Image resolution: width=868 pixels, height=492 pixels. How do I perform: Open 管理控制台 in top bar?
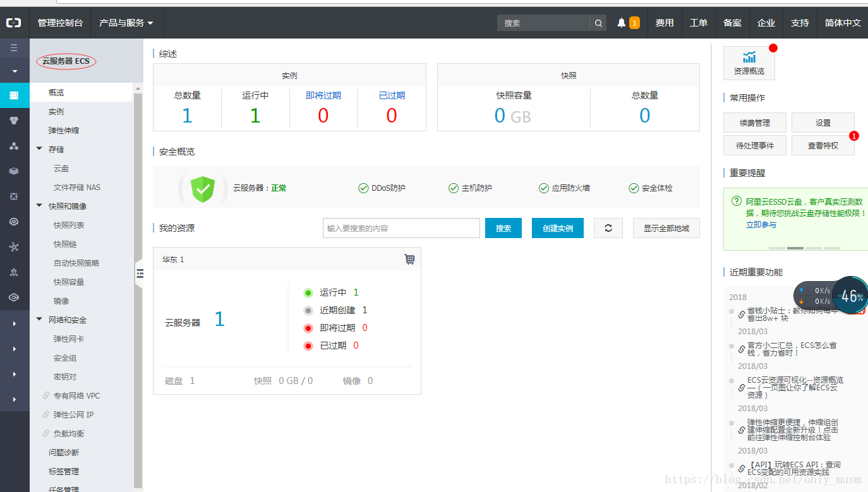click(60, 23)
